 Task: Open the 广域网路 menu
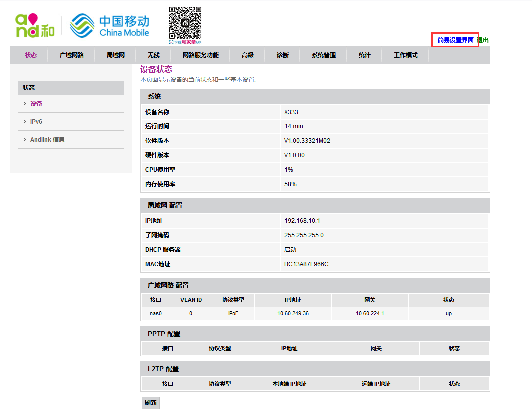pos(71,55)
